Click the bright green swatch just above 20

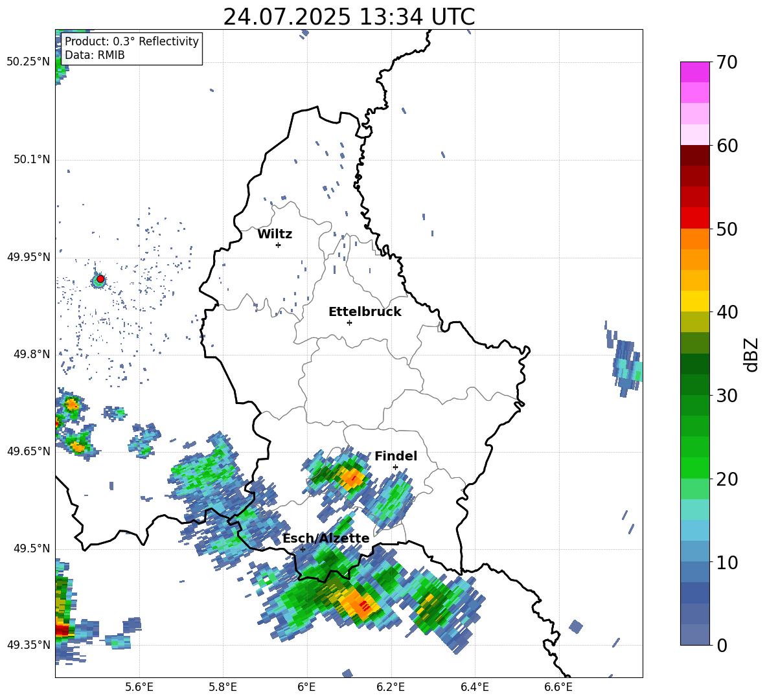694,468
